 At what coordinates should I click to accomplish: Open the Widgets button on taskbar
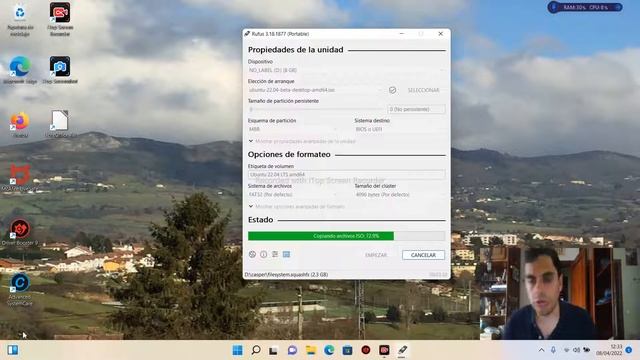(x=13, y=350)
